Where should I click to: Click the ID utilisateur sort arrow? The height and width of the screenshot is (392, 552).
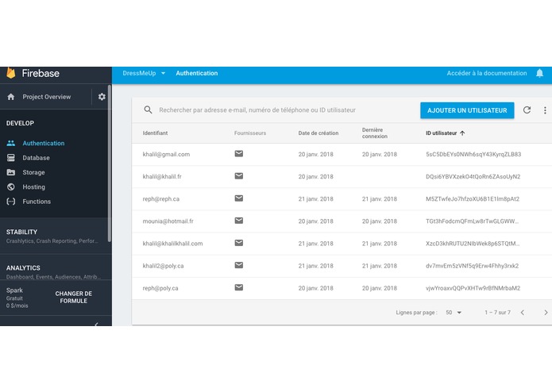pos(462,133)
